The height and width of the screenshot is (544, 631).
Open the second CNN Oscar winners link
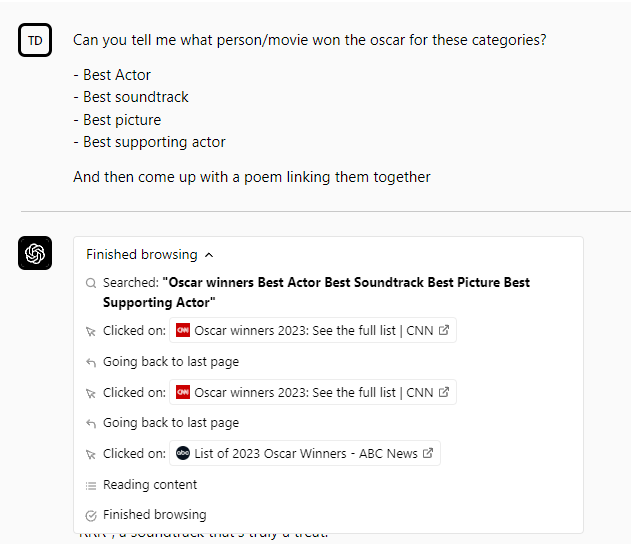click(313, 392)
